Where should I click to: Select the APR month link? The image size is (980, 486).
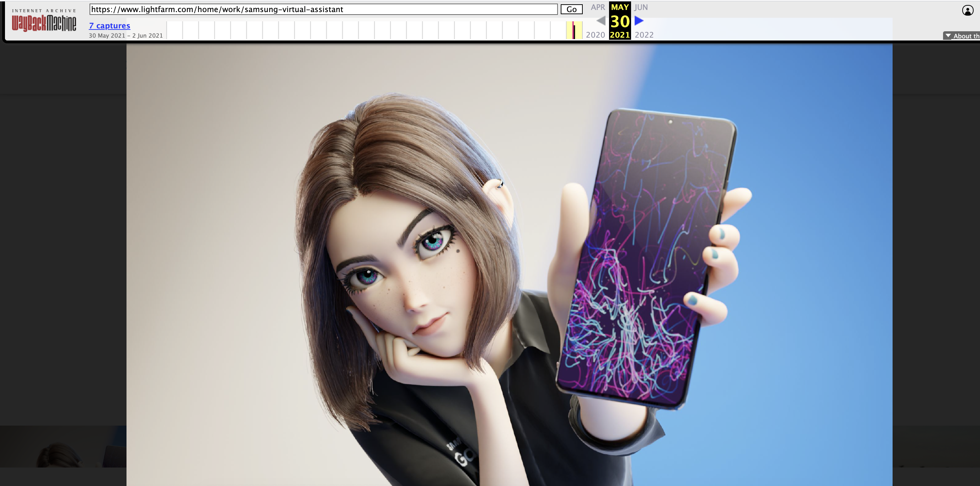click(x=598, y=7)
